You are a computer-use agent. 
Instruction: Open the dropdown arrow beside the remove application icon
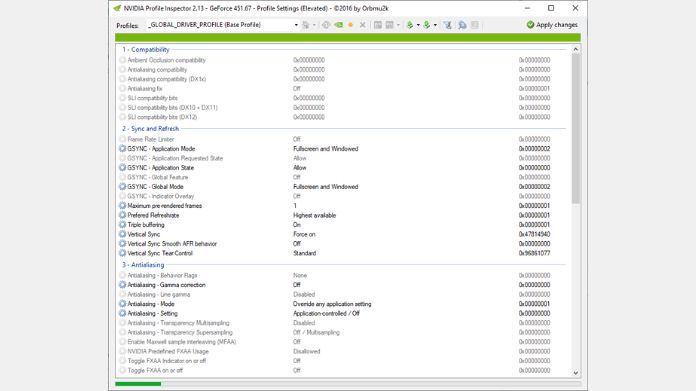click(398, 25)
